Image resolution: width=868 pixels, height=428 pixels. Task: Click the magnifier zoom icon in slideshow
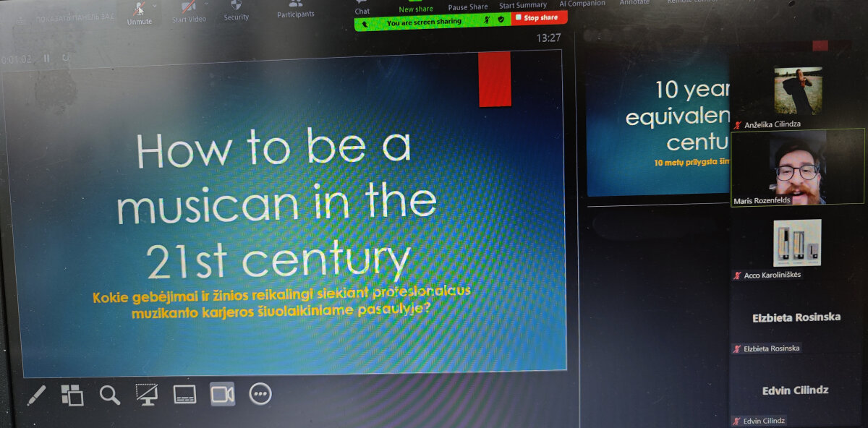pyautogui.click(x=110, y=395)
